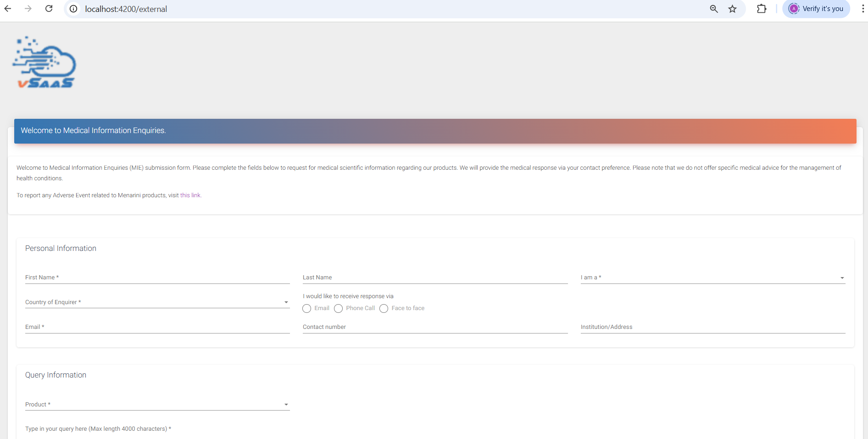Select the Email response radio button
868x439 pixels.
pos(307,309)
